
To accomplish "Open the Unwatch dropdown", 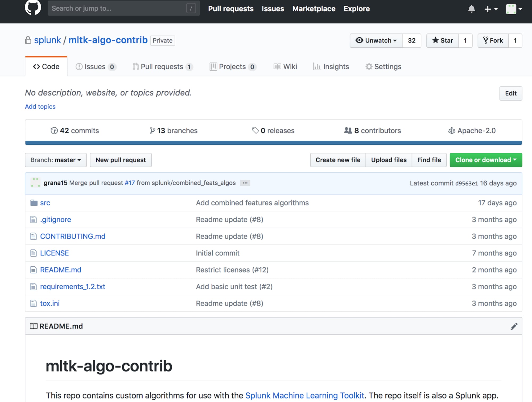I will click(x=376, y=40).
